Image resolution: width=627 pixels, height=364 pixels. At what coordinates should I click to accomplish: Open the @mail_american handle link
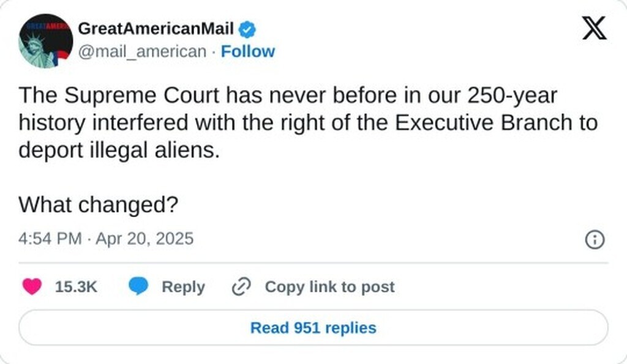coord(143,51)
